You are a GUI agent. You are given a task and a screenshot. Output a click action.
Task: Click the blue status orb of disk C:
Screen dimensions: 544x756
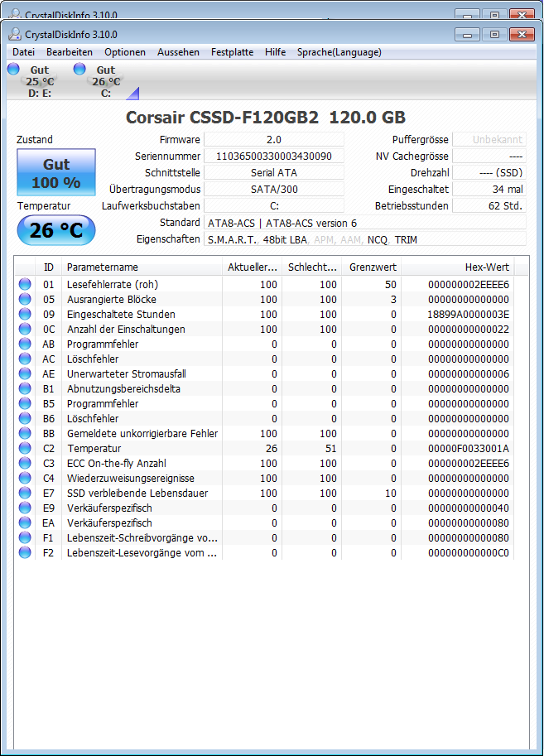[x=79, y=69]
